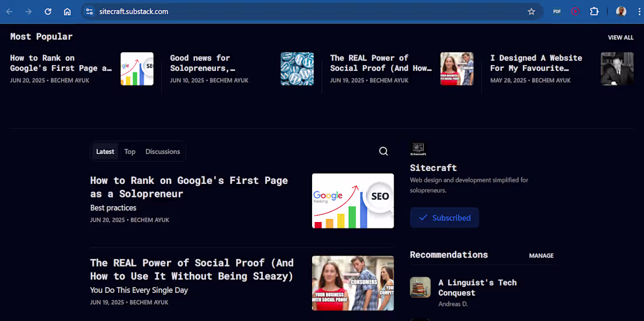Open I Designed A Website post
The width and height of the screenshot is (644, 321).
click(x=536, y=63)
